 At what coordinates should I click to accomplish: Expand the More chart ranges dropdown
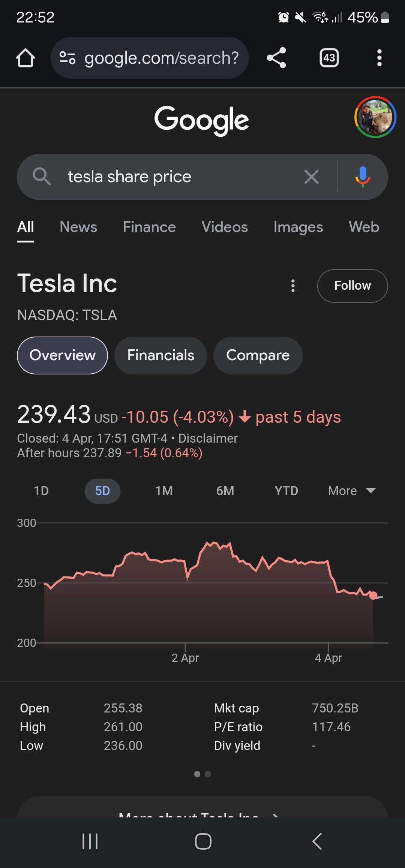coord(352,491)
